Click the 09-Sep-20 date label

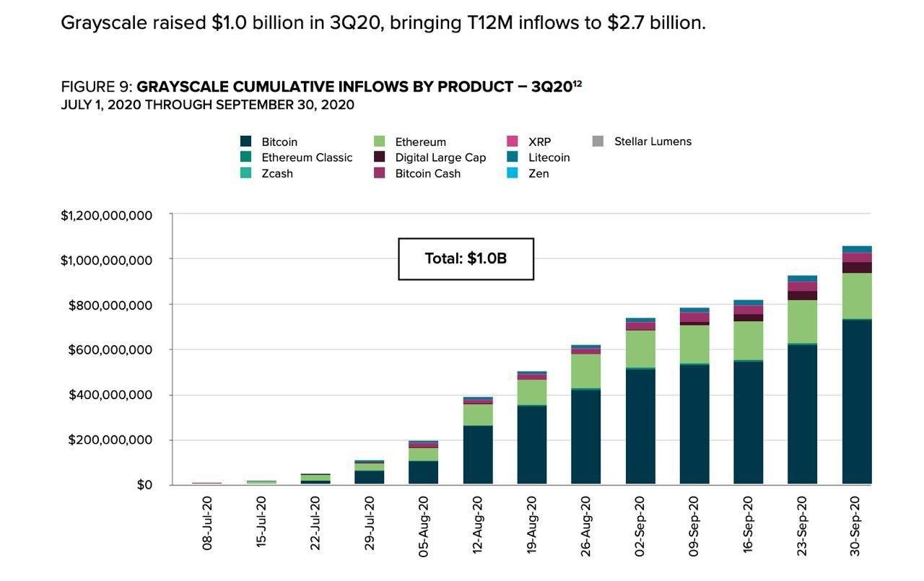pyautogui.click(x=694, y=525)
